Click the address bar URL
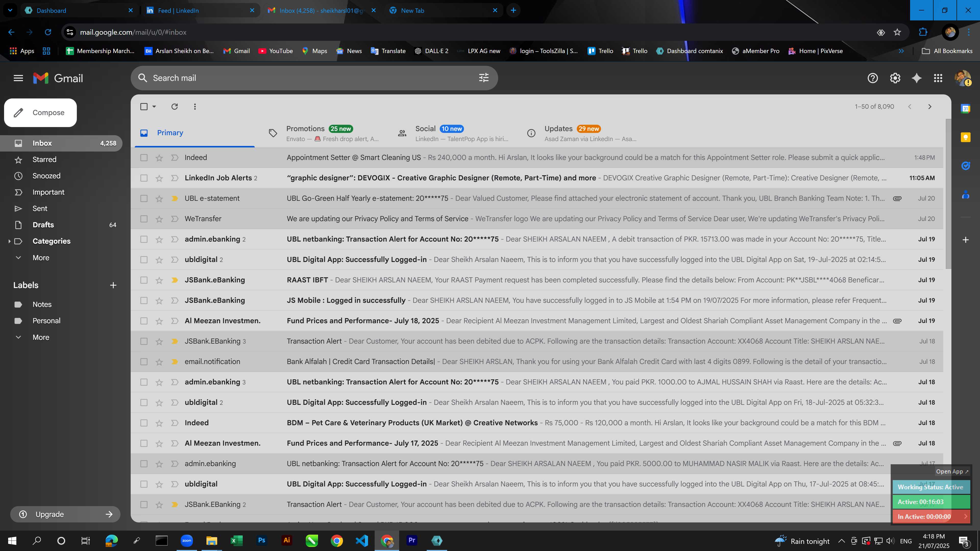The width and height of the screenshot is (980, 551). click(133, 32)
